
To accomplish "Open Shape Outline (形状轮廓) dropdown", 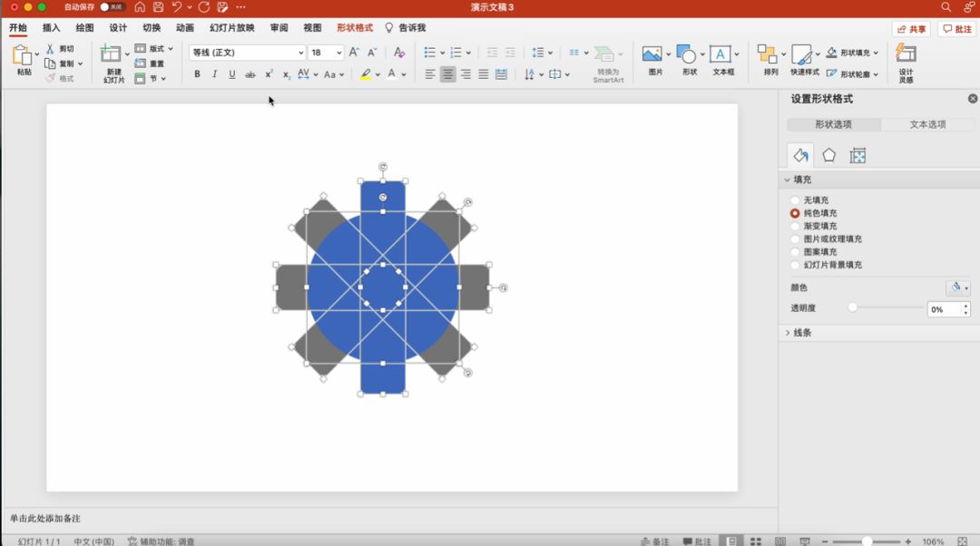I will click(852, 73).
